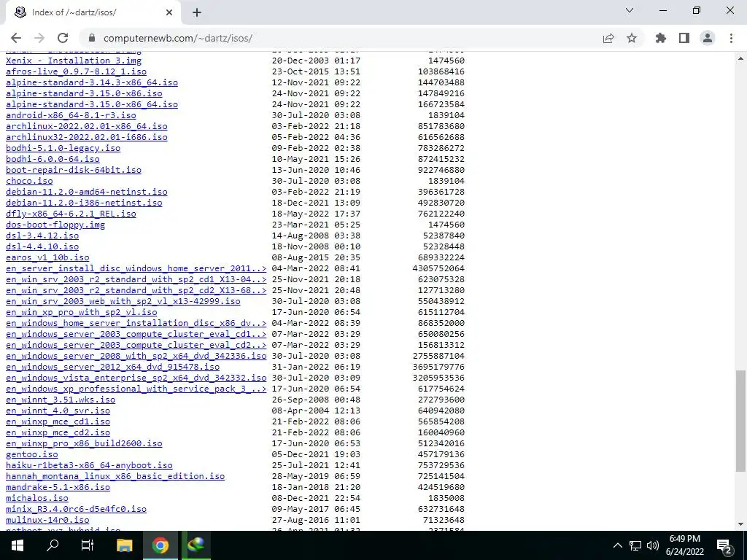Toggle the Chrome side panel icon
Viewport: 747px width, 560px height.
pyautogui.click(x=684, y=38)
